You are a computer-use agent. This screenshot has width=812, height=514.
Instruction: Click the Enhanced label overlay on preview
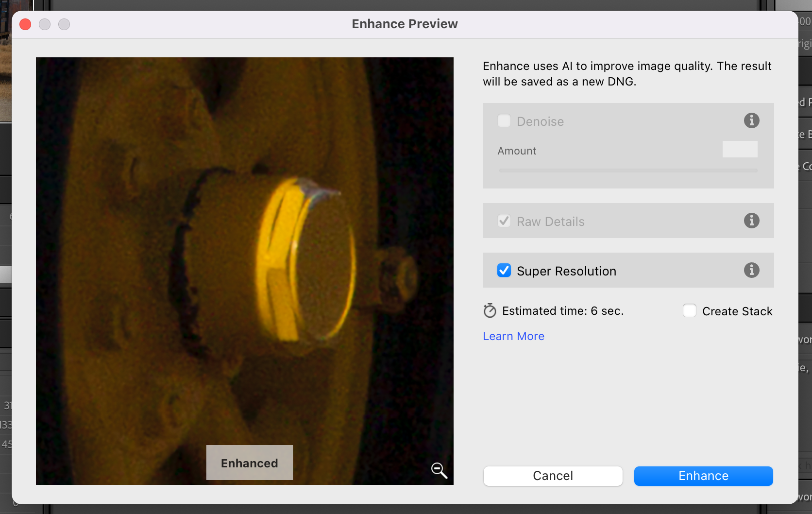pos(249,463)
